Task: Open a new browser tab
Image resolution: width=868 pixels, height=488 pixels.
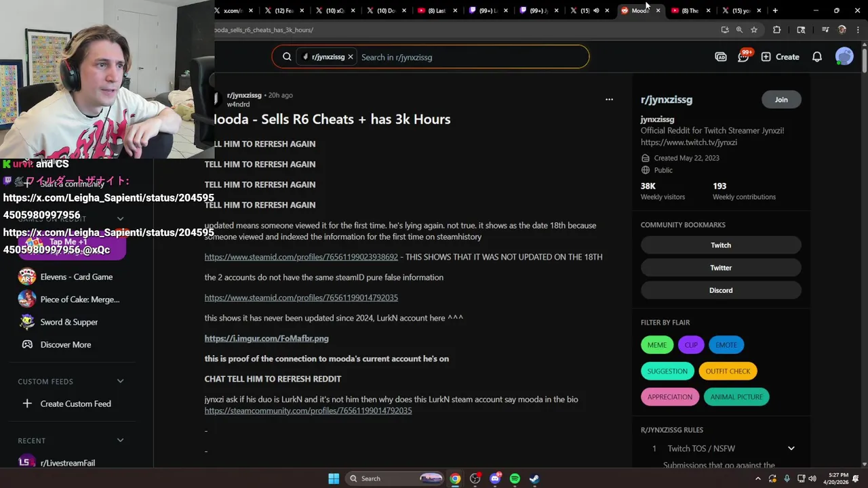Action: coord(775,10)
